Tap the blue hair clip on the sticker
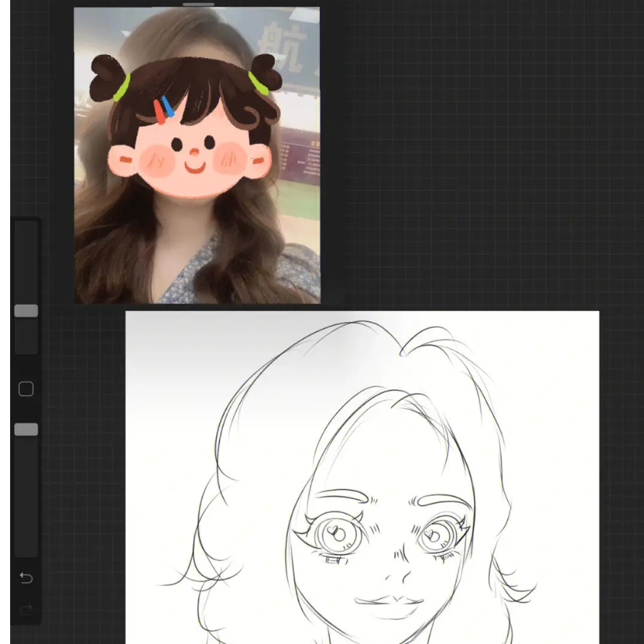The width and height of the screenshot is (644, 644). tap(168, 107)
